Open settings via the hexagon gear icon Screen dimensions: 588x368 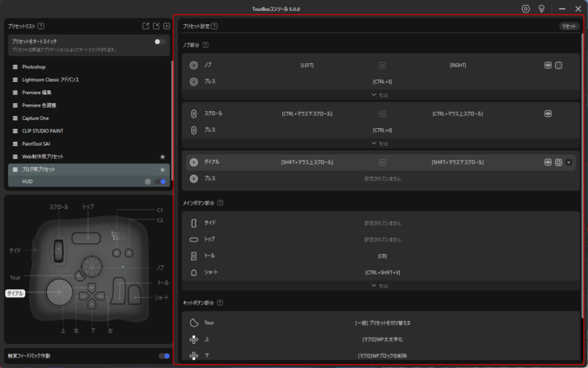(526, 9)
